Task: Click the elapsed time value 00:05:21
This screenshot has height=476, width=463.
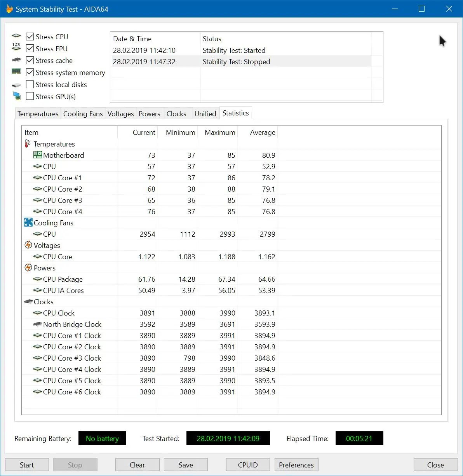Action: coord(359,438)
